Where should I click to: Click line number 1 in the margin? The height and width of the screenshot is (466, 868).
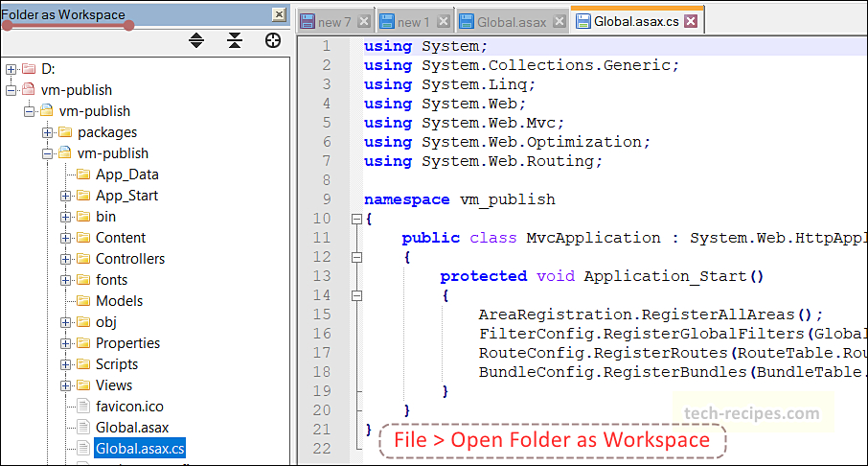click(x=327, y=46)
